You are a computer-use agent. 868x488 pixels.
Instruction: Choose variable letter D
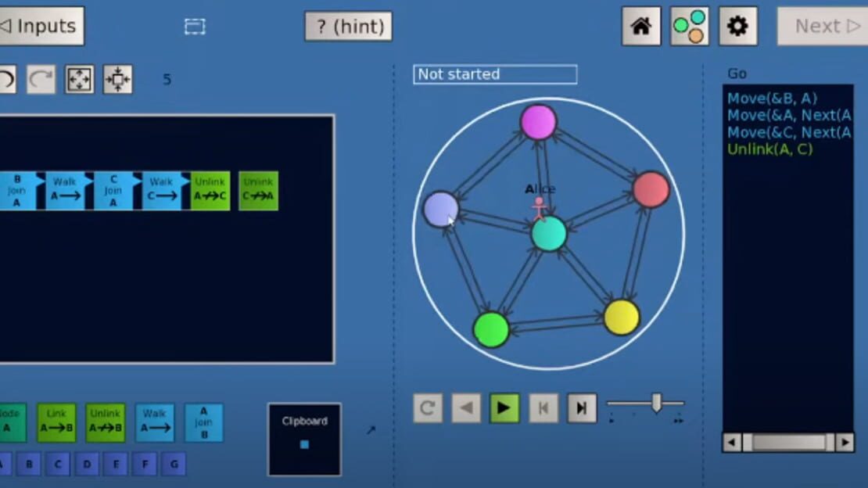(x=87, y=465)
